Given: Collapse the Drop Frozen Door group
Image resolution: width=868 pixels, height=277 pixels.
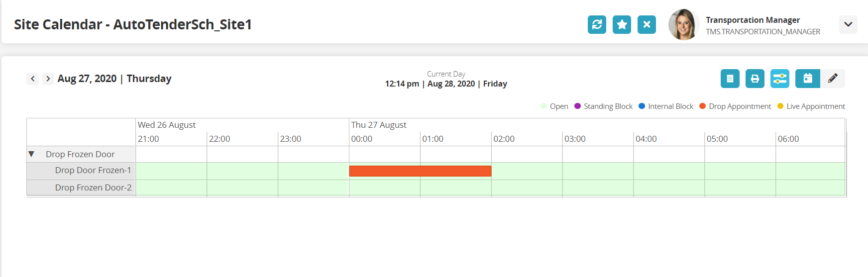Looking at the screenshot, I should click(31, 154).
